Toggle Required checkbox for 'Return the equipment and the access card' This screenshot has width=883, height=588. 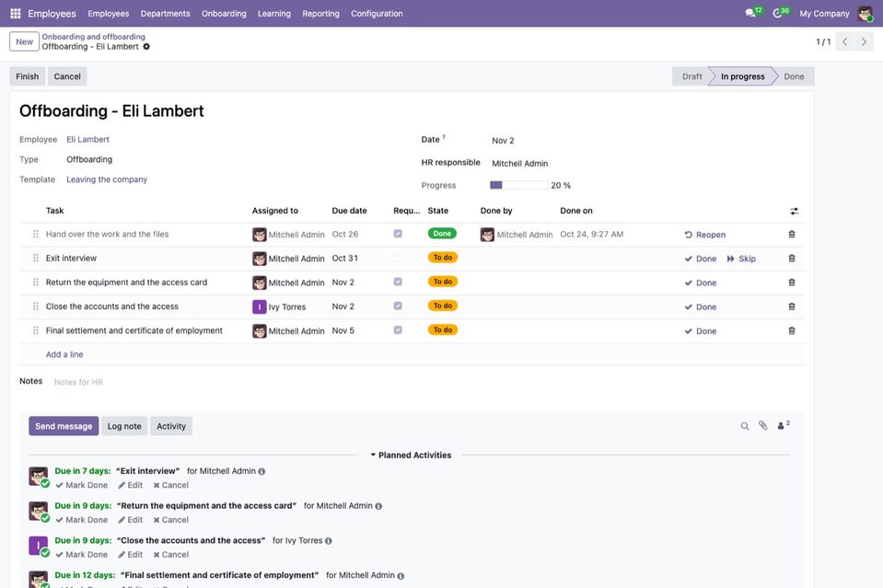pyautogui.click(x=398, y=282)
